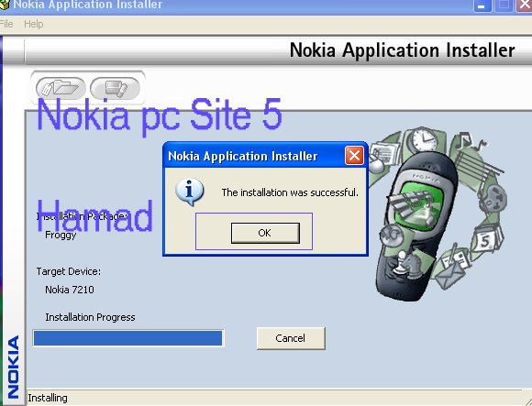Click the blue information icon

tap(190, 192)
